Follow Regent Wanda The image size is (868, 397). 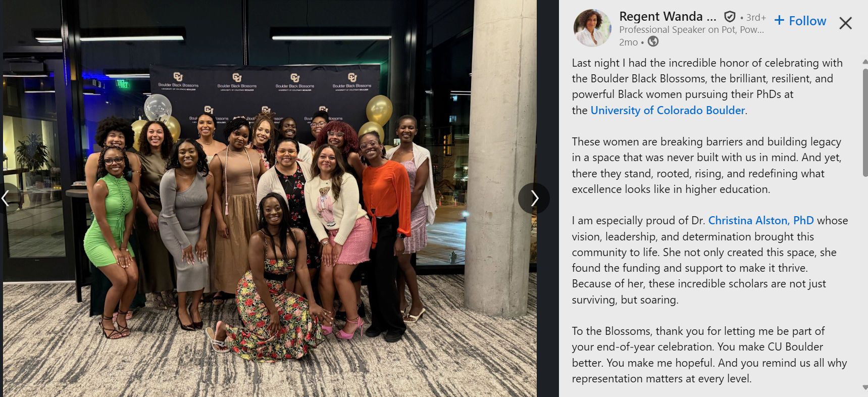pos(800,21)
